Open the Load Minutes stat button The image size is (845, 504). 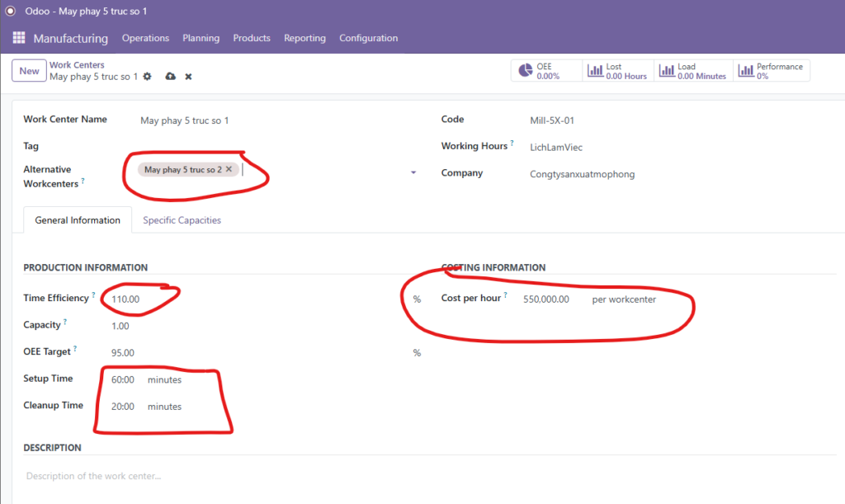692,71
